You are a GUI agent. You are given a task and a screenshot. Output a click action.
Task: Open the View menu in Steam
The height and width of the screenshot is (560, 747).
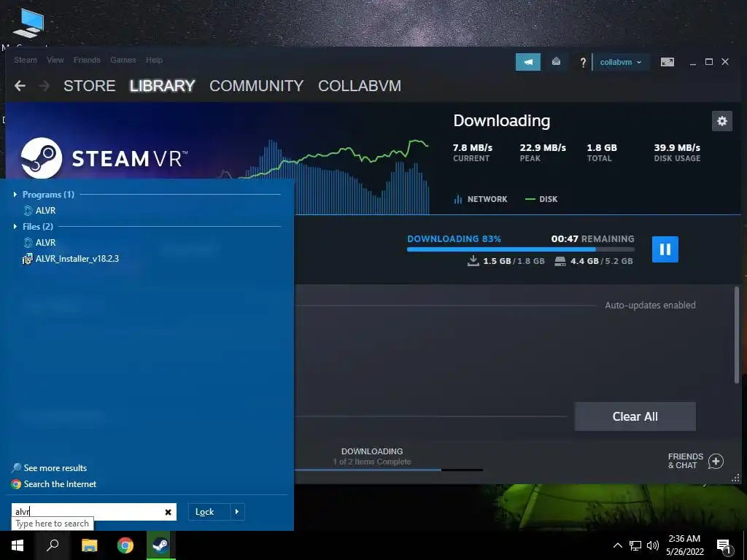pos(55,60)
